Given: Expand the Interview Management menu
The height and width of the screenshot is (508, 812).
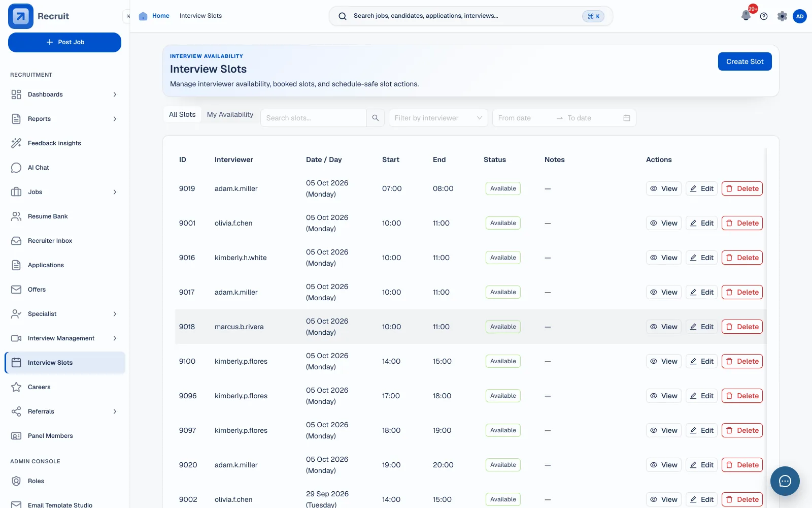Looking at the screenshot, I should pos(64,338).
